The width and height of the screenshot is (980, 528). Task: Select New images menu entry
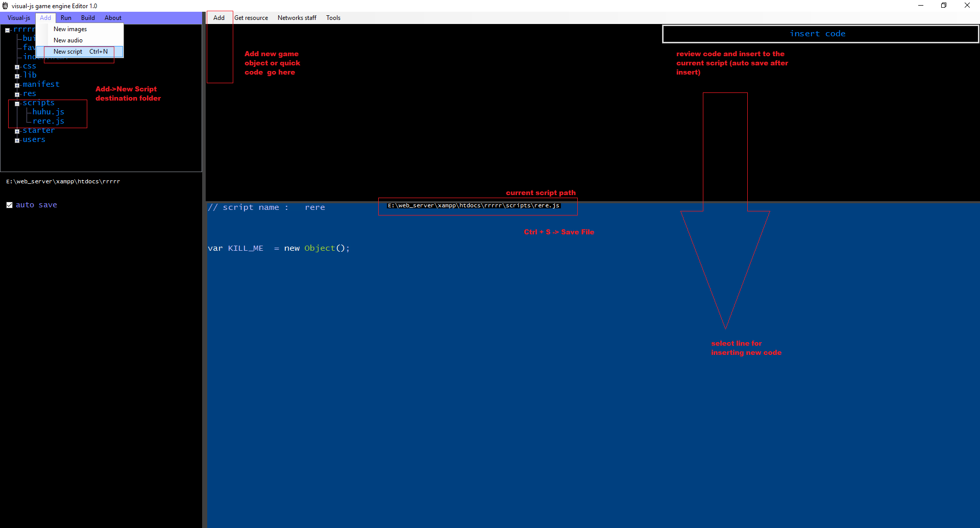point(70,29)
